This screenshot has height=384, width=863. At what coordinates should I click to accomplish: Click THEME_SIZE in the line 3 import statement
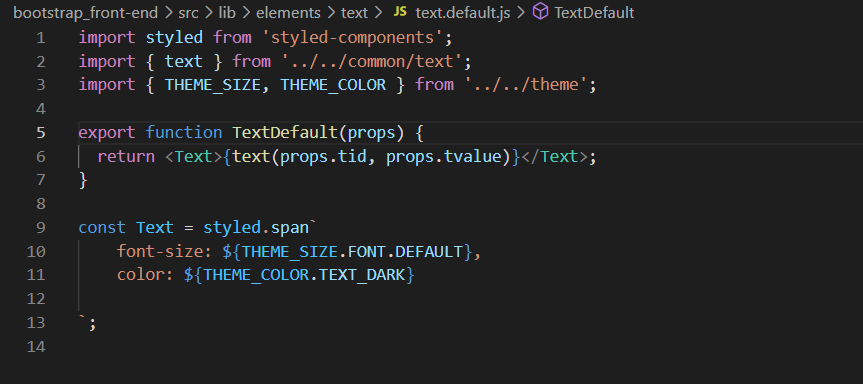(213, 85)
